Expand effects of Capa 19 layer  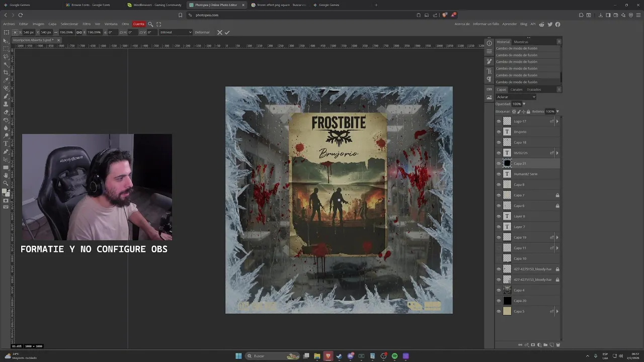[557, 237]
